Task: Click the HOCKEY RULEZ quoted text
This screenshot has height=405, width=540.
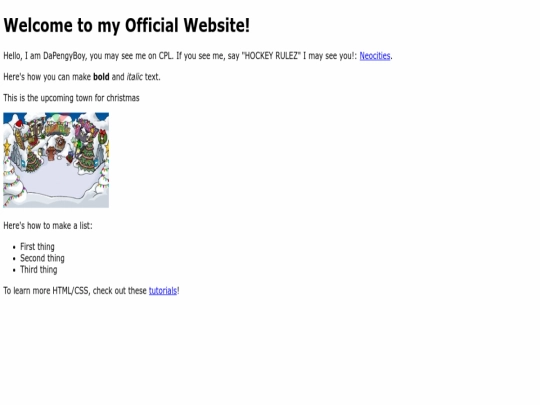Action: [x=271, y=56]
